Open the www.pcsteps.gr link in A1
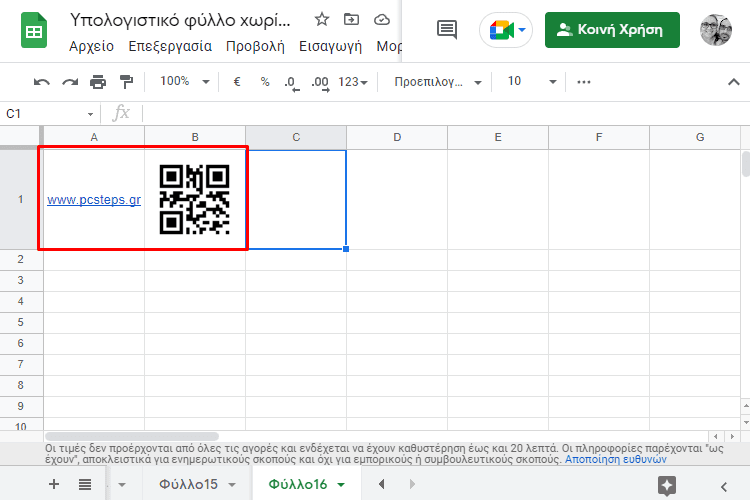750x500 pixels. 94,200
